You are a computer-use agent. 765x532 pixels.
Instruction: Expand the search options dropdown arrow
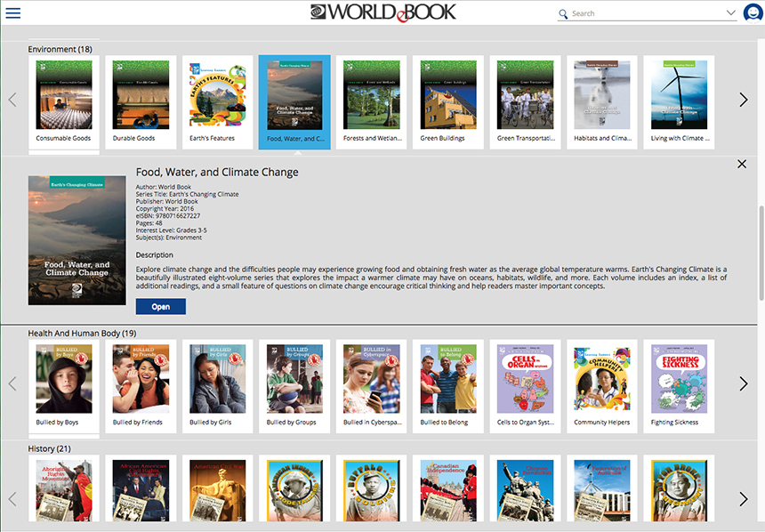pos(730,12)
